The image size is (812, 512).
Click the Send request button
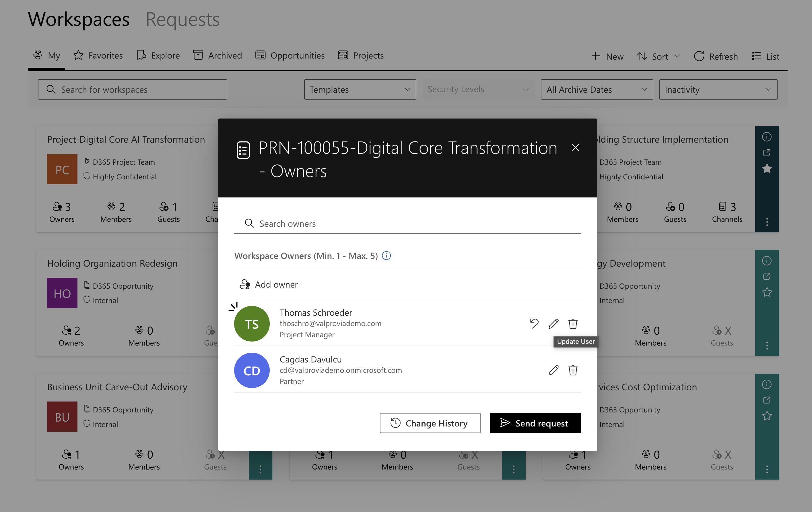click(x=535, y=423)
